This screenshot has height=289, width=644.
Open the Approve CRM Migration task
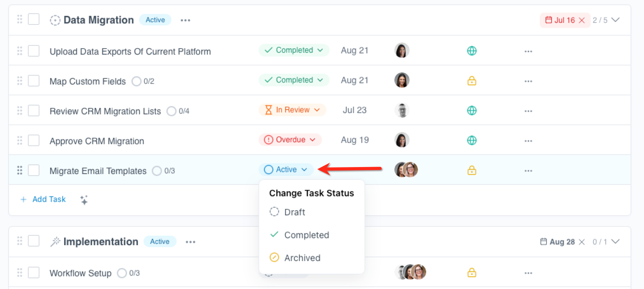tap(97, 141)
